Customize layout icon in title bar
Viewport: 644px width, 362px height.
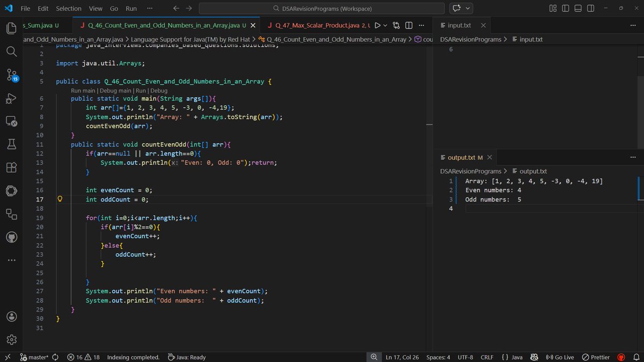click(x=553, y=9)
